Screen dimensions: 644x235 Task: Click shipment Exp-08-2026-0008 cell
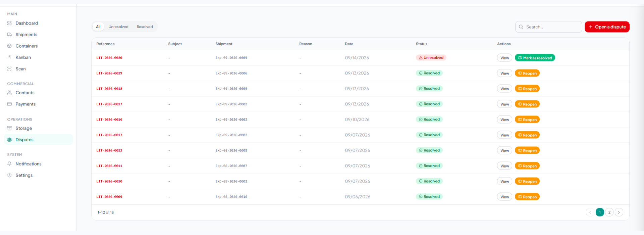point(231,150)
